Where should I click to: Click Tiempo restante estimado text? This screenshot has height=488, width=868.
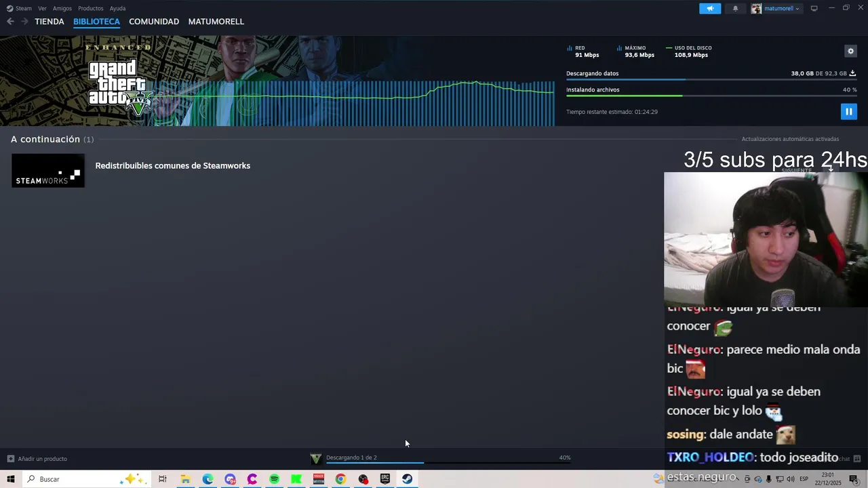click(612, 112)
